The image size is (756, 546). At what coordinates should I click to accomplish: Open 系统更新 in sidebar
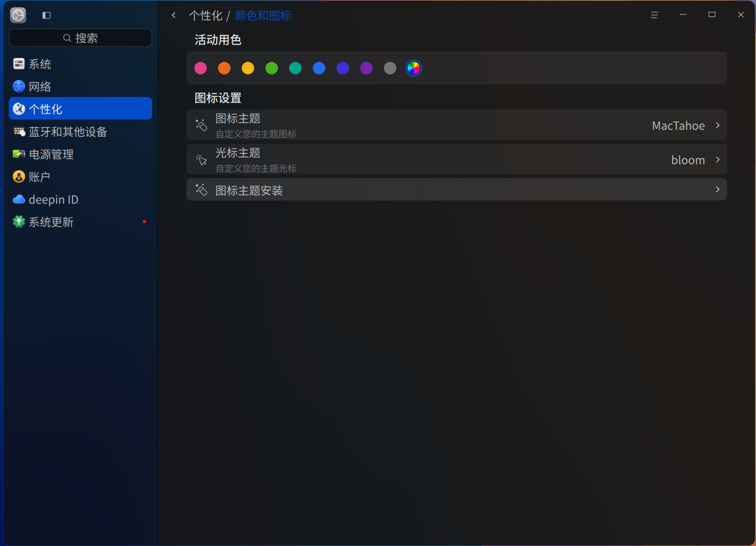(x=80, y=222)
